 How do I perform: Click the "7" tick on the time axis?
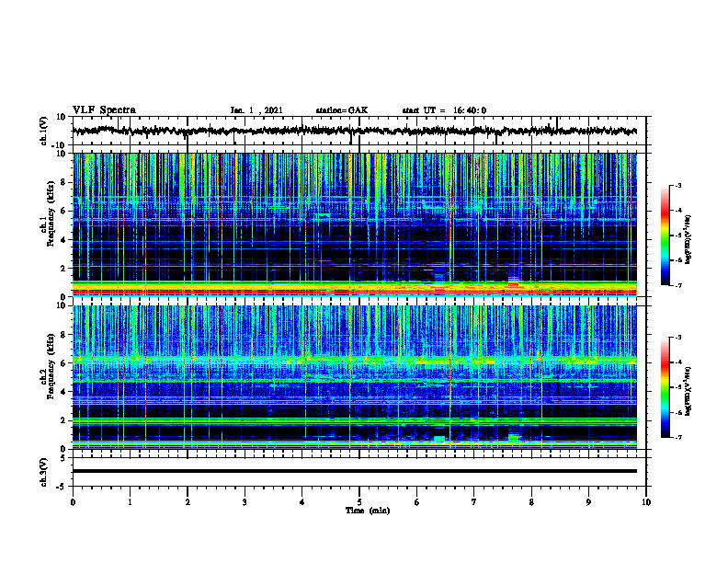474,502
